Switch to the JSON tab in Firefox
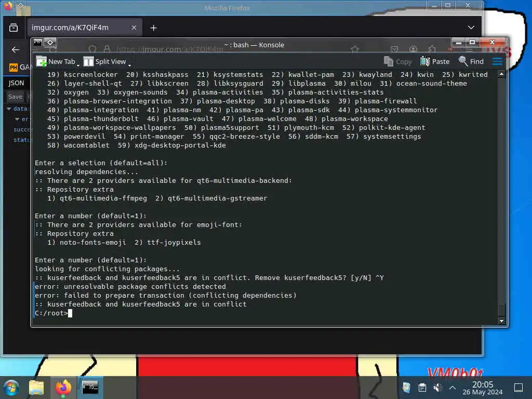Image resolution: width=532 pixels, height=399 pixels. [x=16, y=83]
